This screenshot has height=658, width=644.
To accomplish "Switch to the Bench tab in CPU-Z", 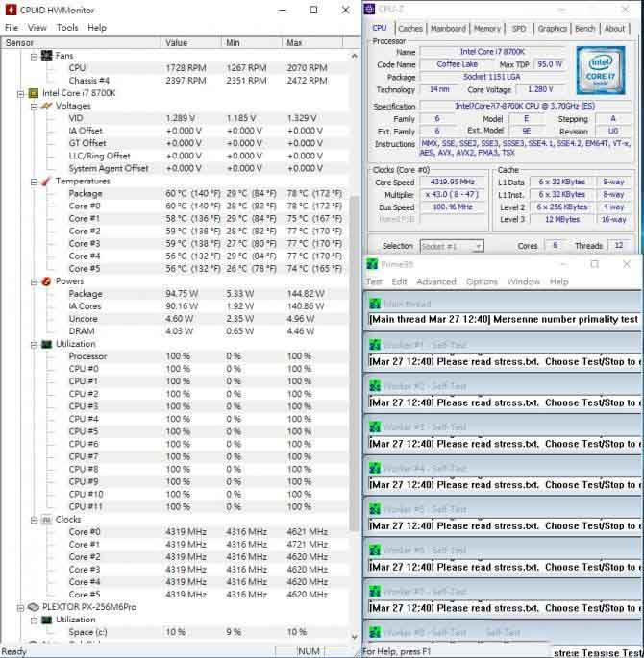I will [x=584, y=29].
